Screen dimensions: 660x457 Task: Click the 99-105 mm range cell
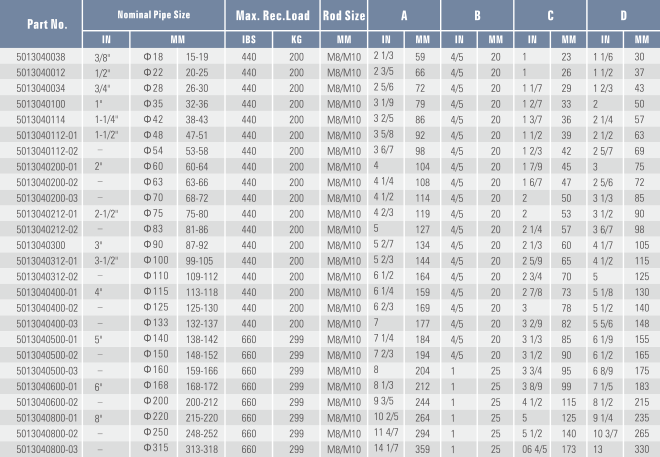[199, 261]
